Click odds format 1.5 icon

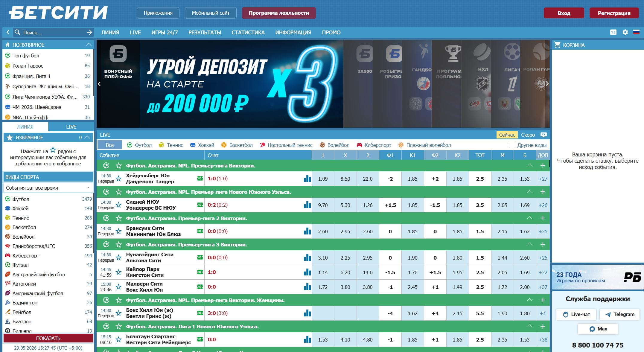click(x=613, y=32)
